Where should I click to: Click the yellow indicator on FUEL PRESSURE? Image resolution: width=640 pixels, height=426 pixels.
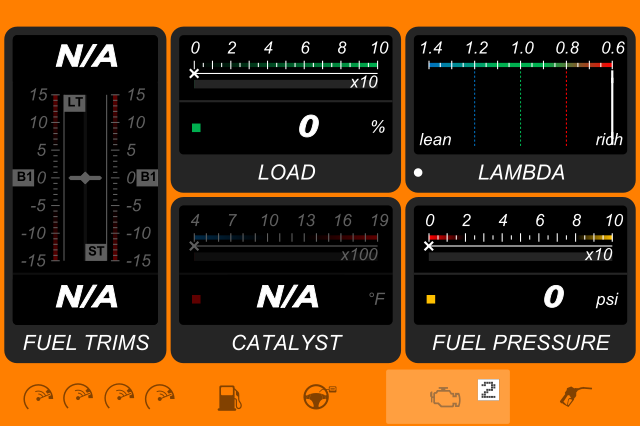[x=431, y=300]
